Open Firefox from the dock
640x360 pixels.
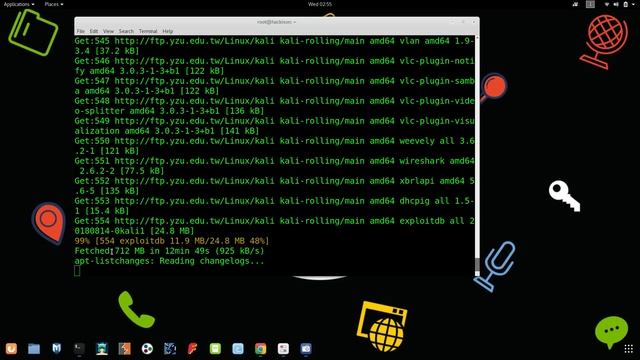click(11, 349)
